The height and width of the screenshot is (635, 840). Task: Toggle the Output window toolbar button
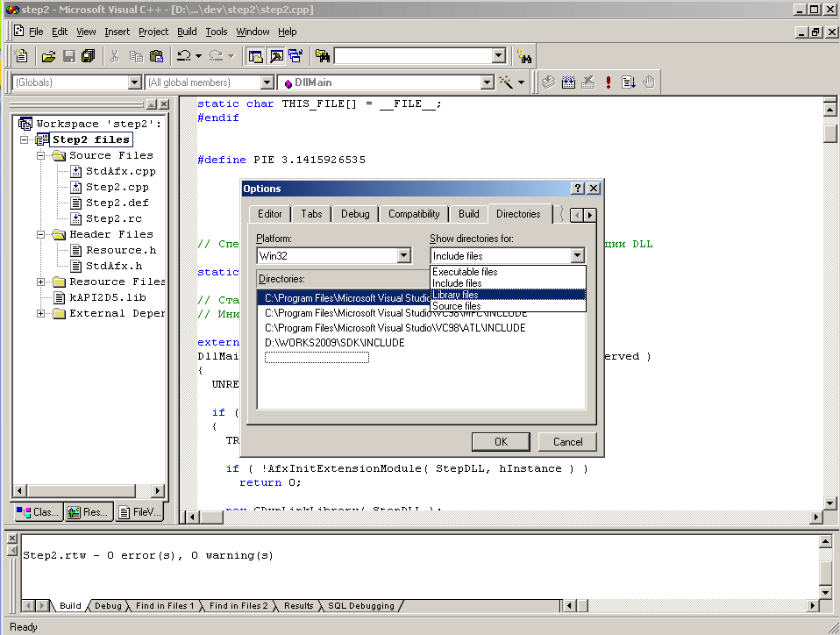coord(275,56)
